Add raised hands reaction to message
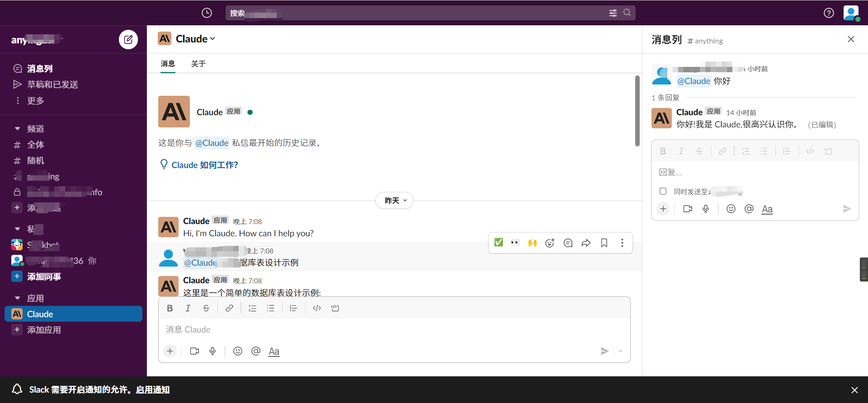This screenshot has width=868, height=403. point(533,243)
